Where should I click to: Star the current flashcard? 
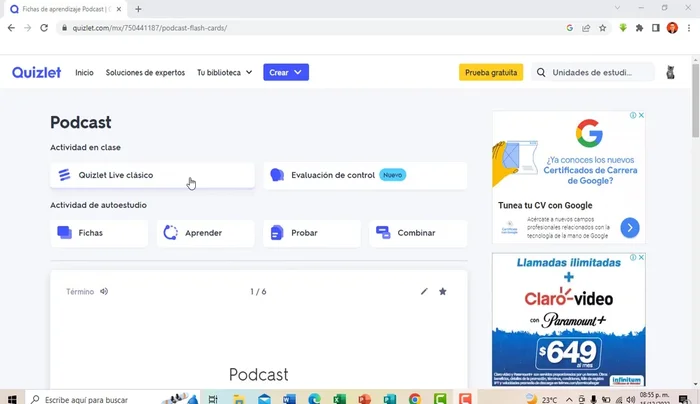(x=442, y=292)
